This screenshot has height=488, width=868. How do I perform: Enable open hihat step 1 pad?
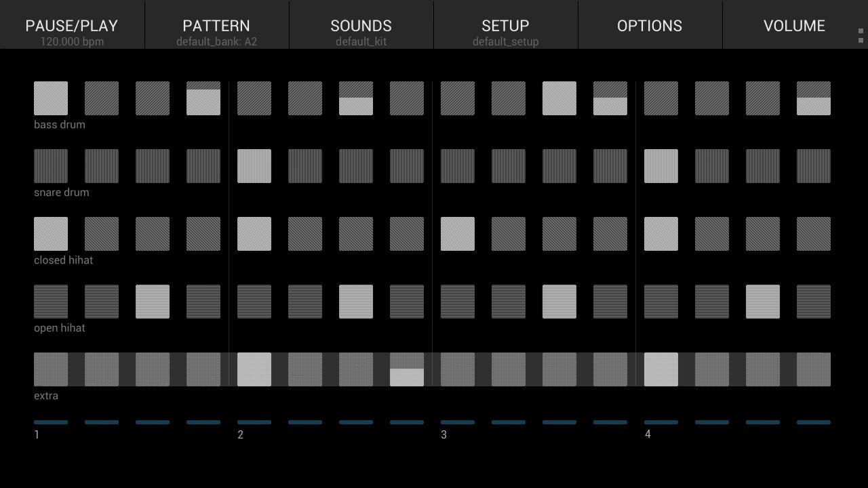(x=51, y=302)
